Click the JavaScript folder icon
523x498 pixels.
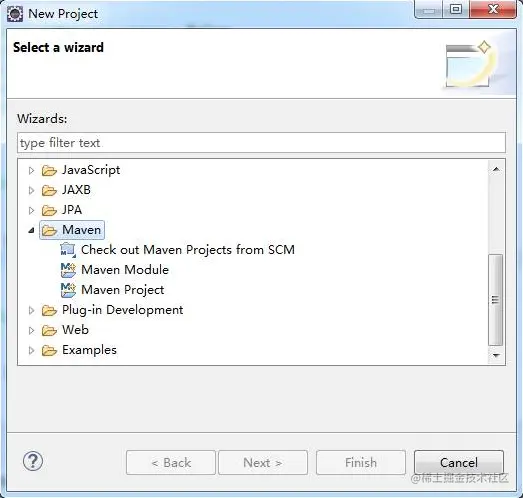(x=49, y=170)
